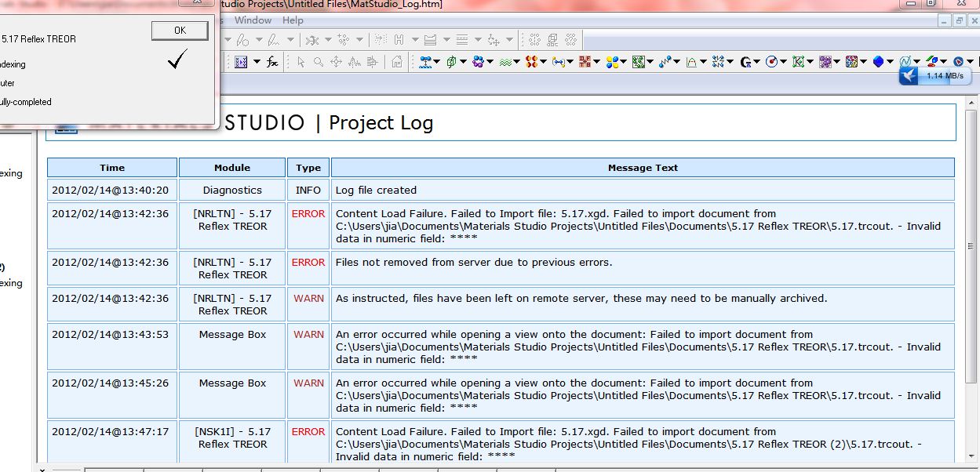Click the spectrum peaks icon
The image size is (980, 472).
(x=355, y=62)
